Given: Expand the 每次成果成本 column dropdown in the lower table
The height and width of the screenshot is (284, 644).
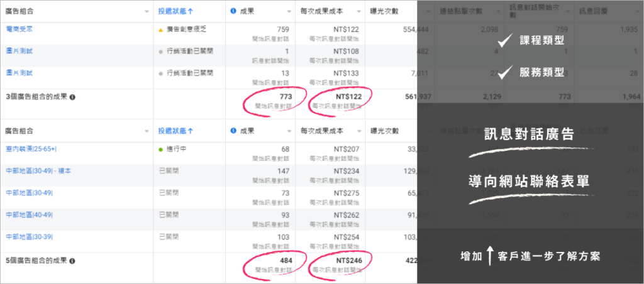Looking at the screenshot, I should [x=356, y=131].
